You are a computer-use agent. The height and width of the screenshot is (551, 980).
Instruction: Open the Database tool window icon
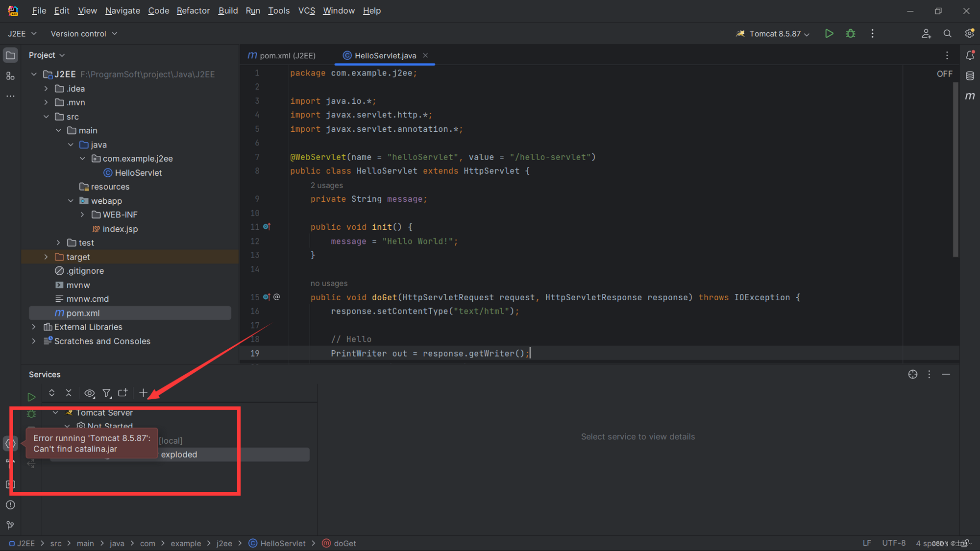tap(970, 76)
